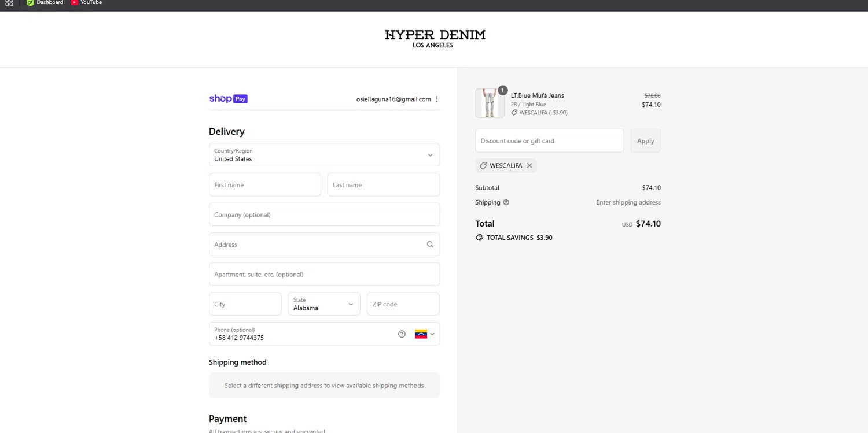
Task: Open the Country/Region dropdown
Action: (x=324, y=155)
